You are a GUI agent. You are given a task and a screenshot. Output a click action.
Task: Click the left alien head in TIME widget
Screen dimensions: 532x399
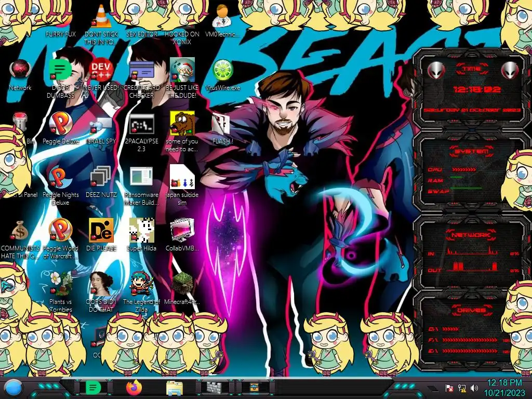pos(436,70)
